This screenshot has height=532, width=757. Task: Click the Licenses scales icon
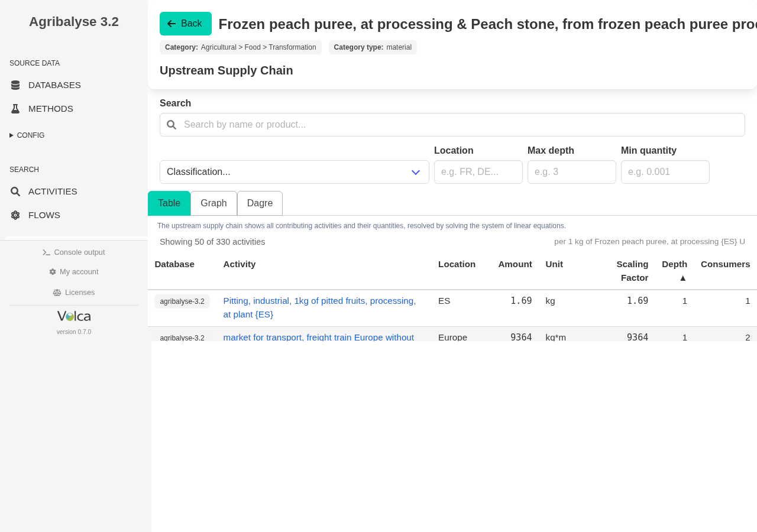pos(57,293)
